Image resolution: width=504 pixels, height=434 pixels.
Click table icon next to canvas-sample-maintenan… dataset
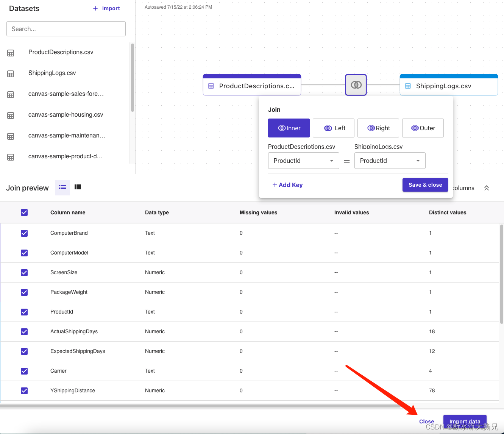click(x=11, y=136)
